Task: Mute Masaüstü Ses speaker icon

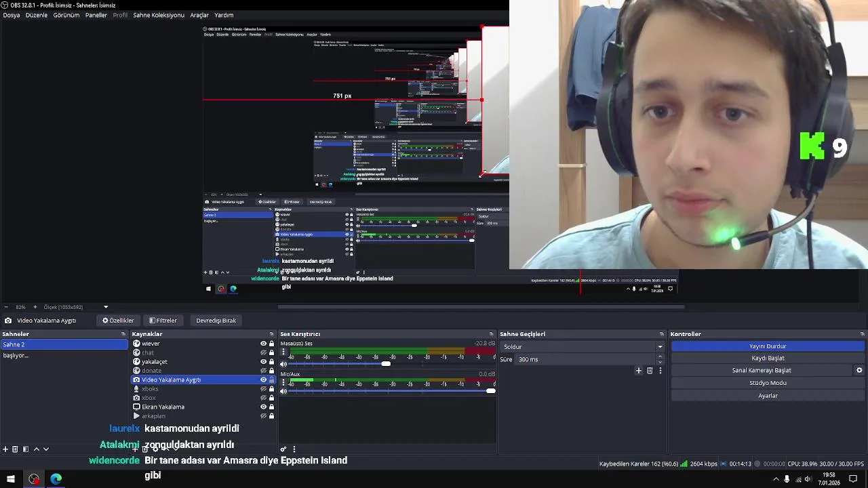Action: [x=283, y=364]
